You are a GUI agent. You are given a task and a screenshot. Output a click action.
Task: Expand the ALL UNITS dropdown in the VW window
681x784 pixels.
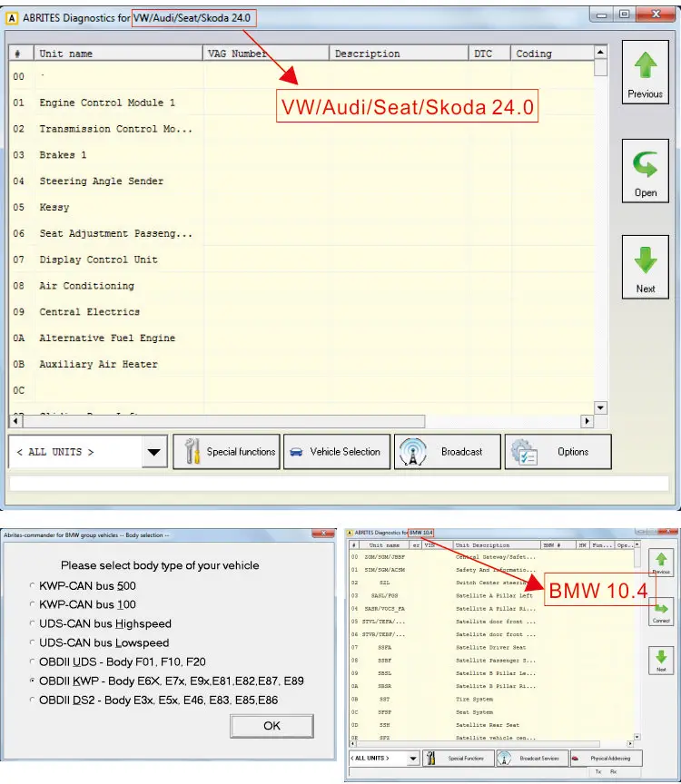[154, 452]
